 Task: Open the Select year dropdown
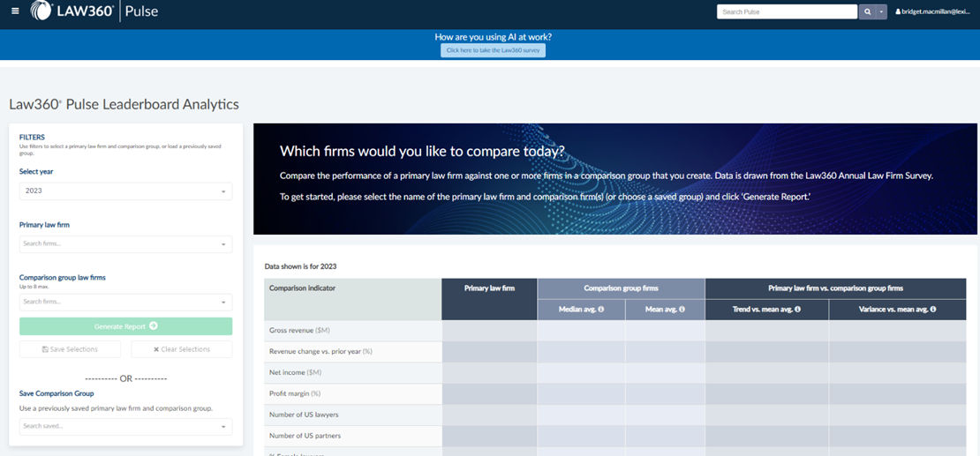click(125, 191)
